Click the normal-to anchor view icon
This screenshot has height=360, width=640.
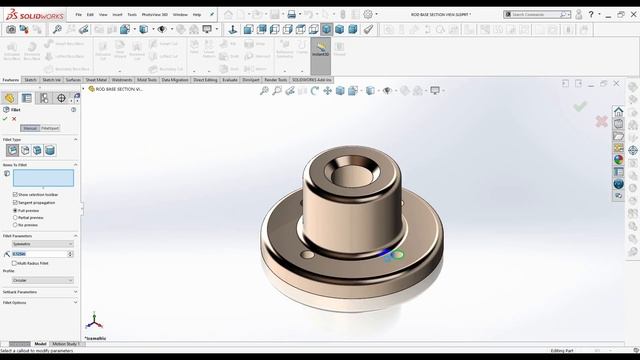(233, 29)
